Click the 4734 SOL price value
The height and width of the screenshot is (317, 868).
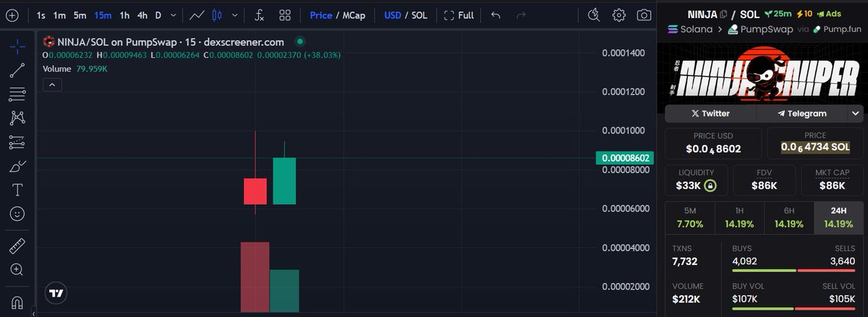815,147
